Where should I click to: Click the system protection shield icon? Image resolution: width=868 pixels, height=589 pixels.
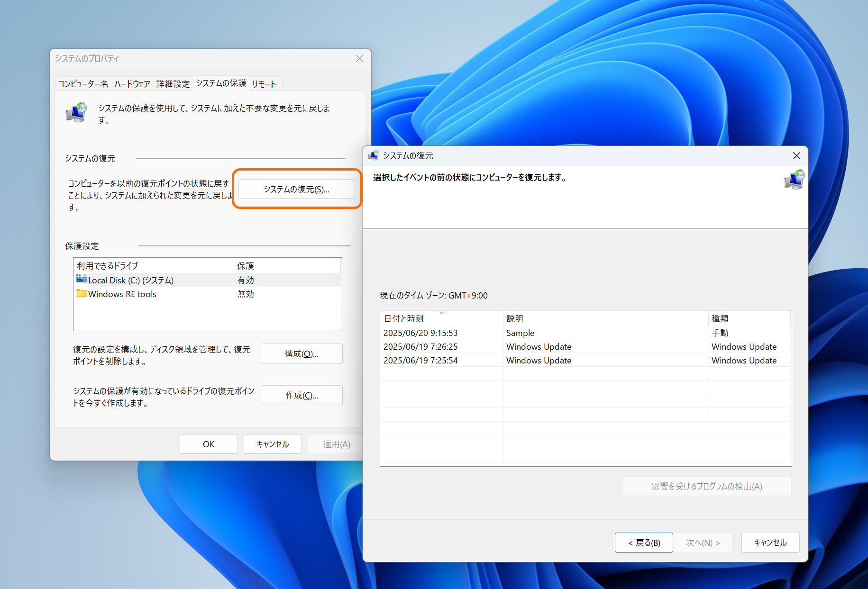pos(76,112)
